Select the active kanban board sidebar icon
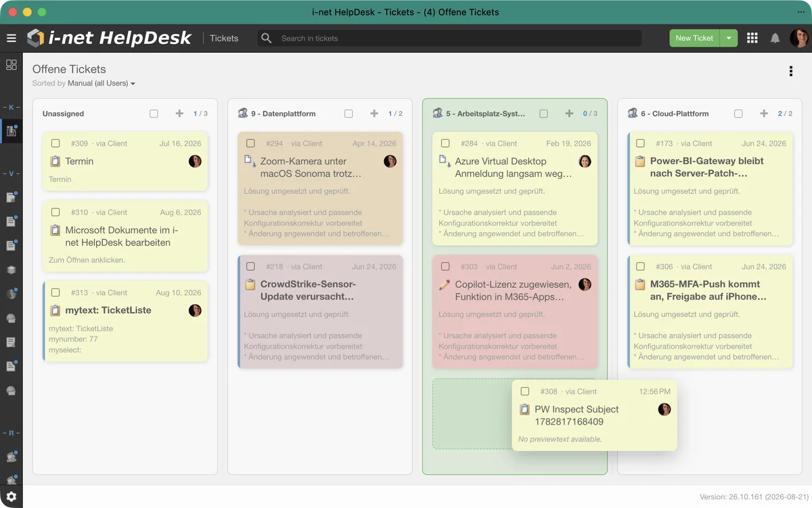 pos(12,131)
